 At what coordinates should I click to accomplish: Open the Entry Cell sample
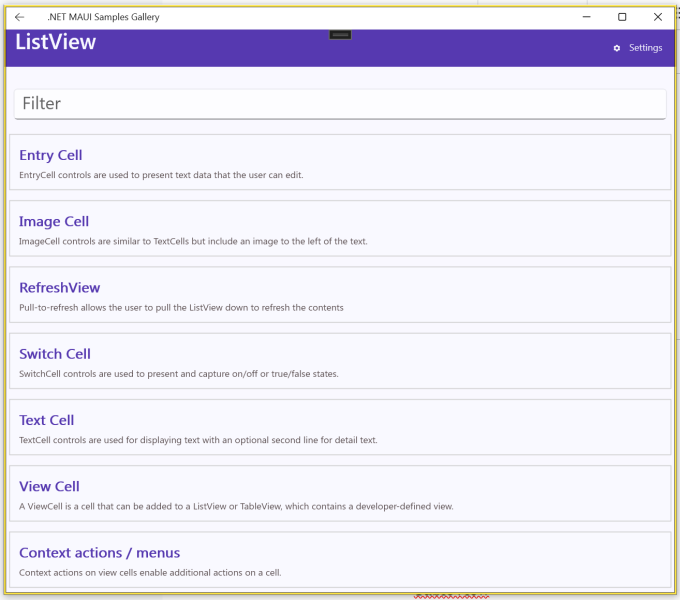(340, 162)
